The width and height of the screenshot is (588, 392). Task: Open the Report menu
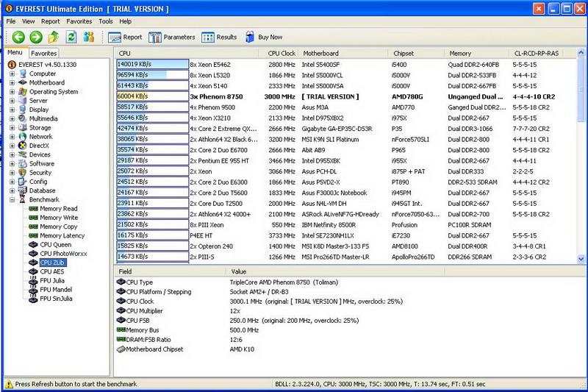coord(50,21)
